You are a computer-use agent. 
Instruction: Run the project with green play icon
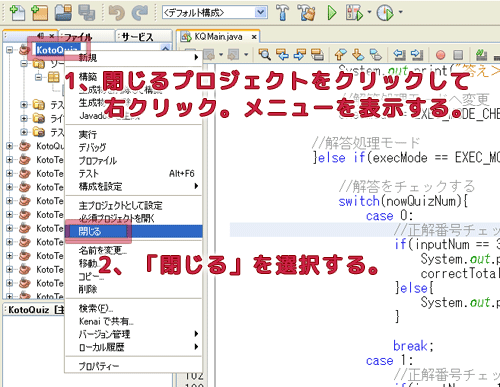(332, 13)
